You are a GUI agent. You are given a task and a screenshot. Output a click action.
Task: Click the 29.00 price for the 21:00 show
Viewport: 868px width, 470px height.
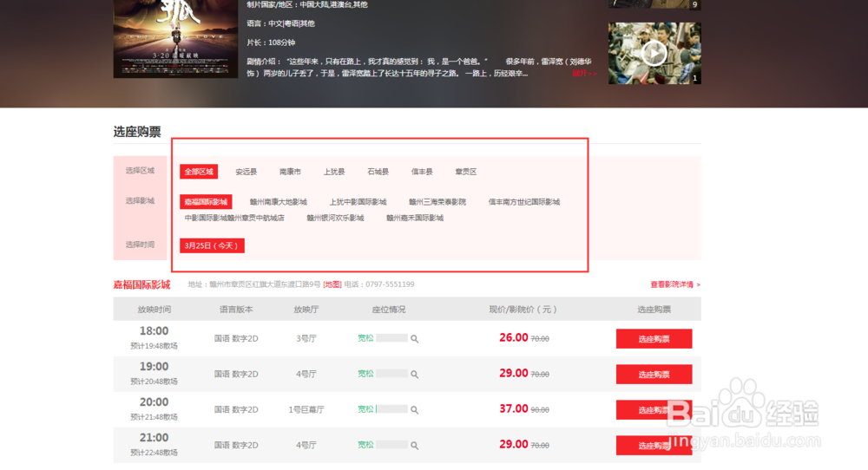point(514,444)
